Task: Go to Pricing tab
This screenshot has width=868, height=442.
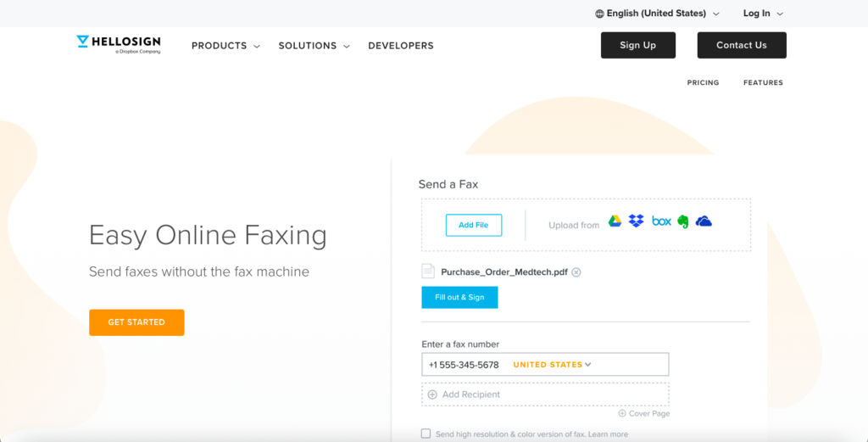Action: click(703, 82)
